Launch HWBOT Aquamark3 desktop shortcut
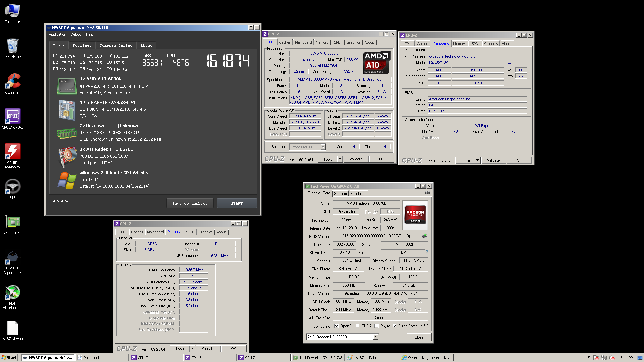644x362 pixels. pos(12,262)
